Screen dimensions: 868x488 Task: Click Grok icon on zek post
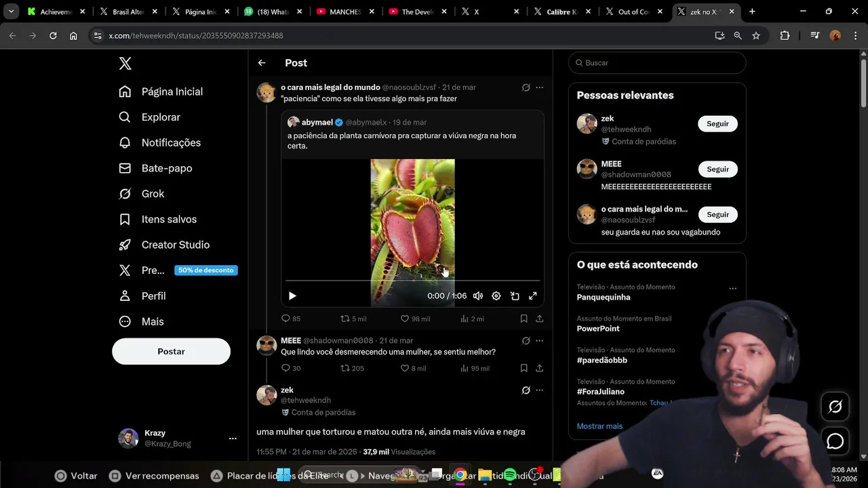click(x=526, y=390)
